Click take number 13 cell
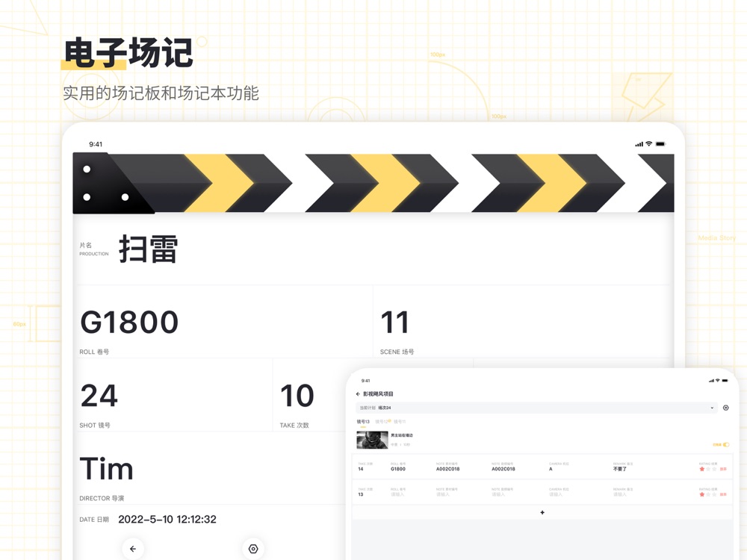Screen dimensions: 747x560 pyautogui.click(x=361, y=494)
